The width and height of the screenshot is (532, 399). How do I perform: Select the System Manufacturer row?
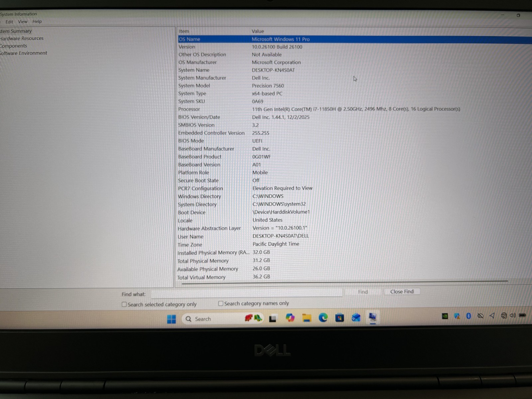click(354, 78)
